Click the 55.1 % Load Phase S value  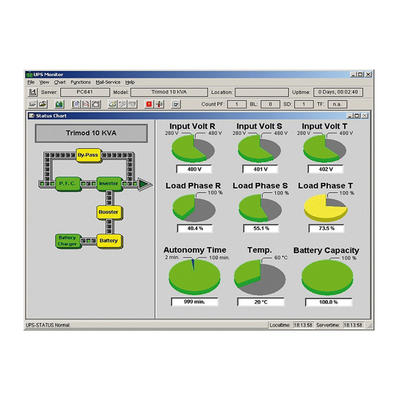coord(261,228)
